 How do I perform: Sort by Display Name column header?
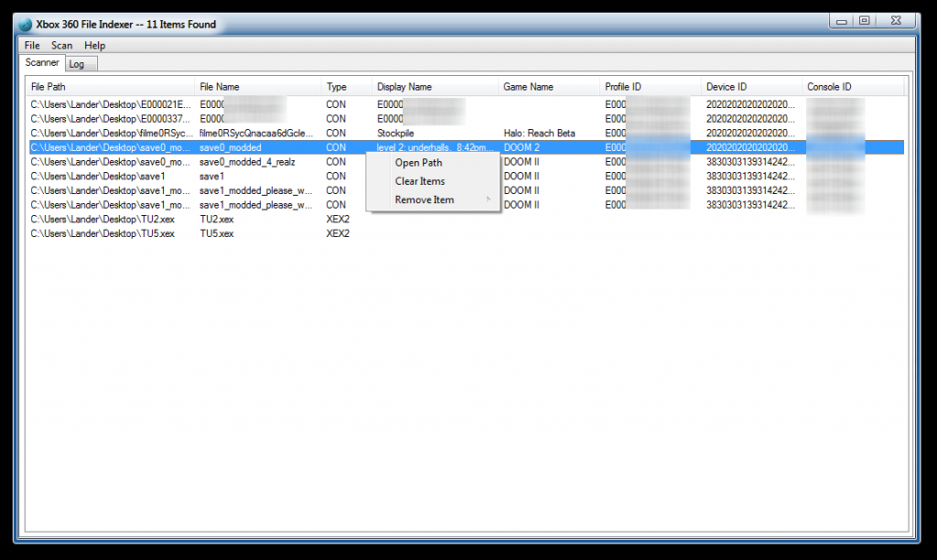[x=435, y=87]
